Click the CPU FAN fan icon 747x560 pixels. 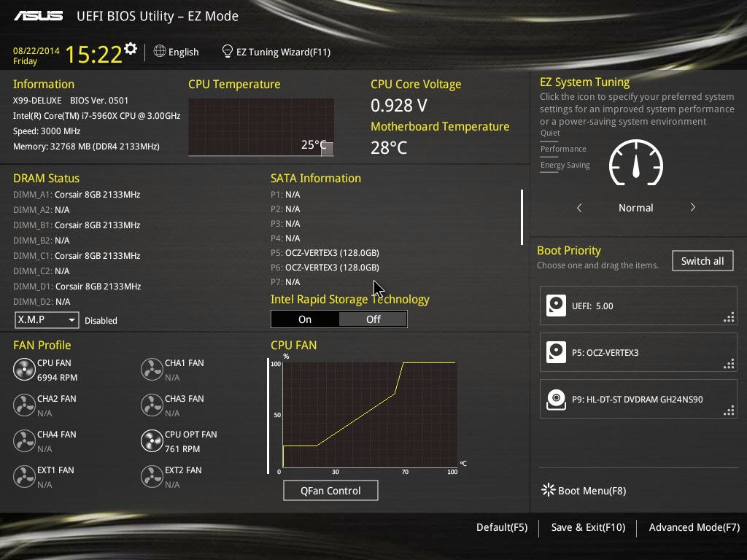[x=24, y=370]
